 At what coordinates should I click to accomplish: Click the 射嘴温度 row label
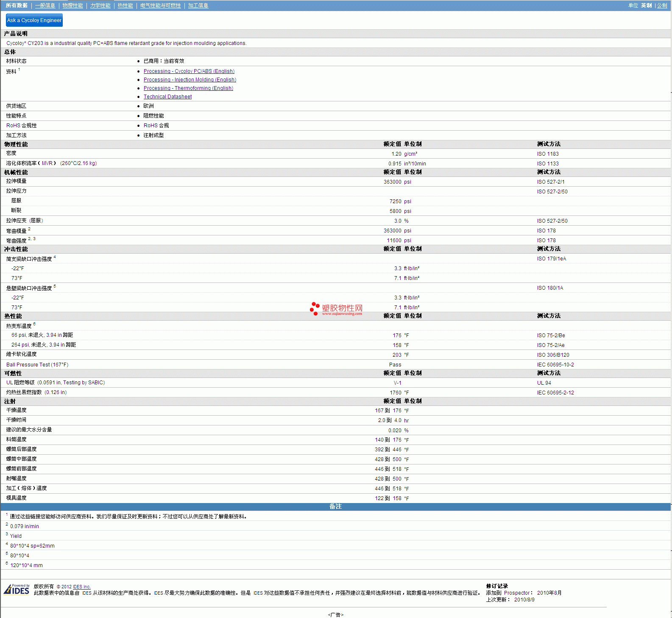[16, 478]
